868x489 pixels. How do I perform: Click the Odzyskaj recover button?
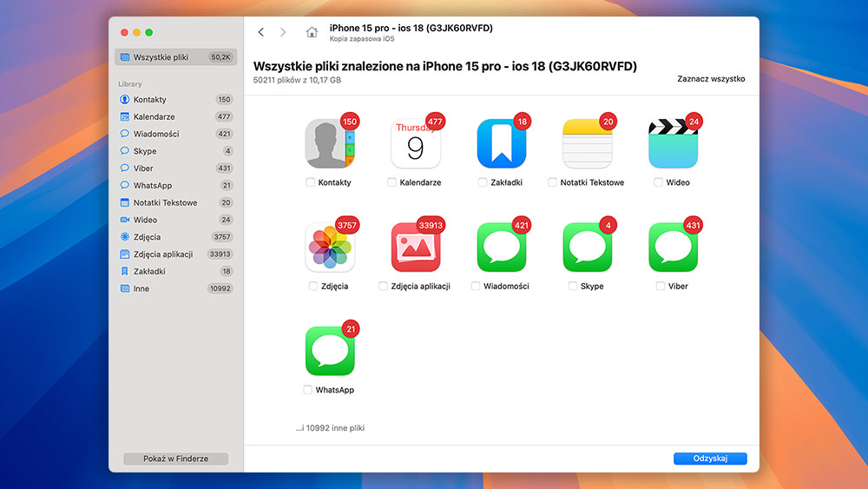[x=710, y=459]
